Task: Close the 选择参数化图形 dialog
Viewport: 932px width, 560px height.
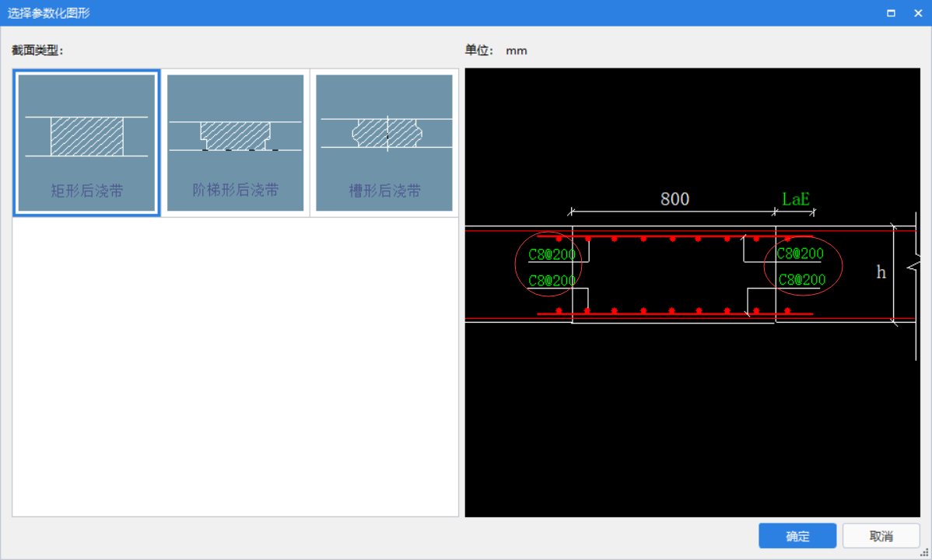Action: tap(918, 12)
